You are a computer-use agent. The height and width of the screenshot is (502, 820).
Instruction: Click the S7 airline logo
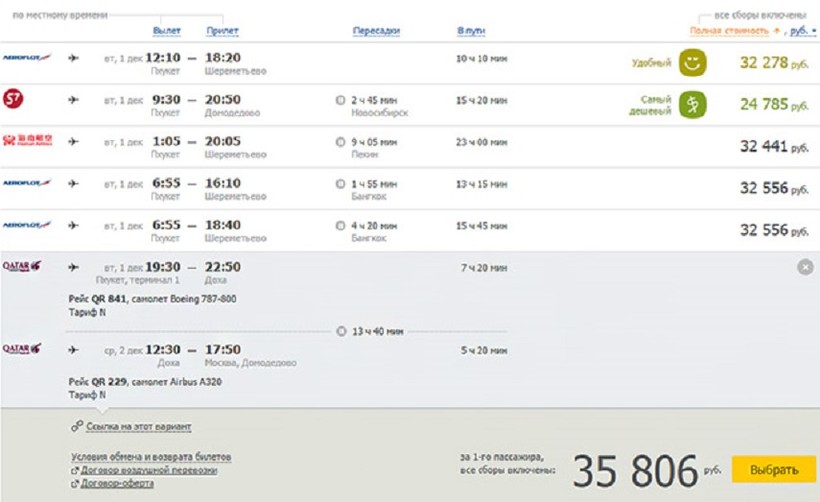pos(13,98)
